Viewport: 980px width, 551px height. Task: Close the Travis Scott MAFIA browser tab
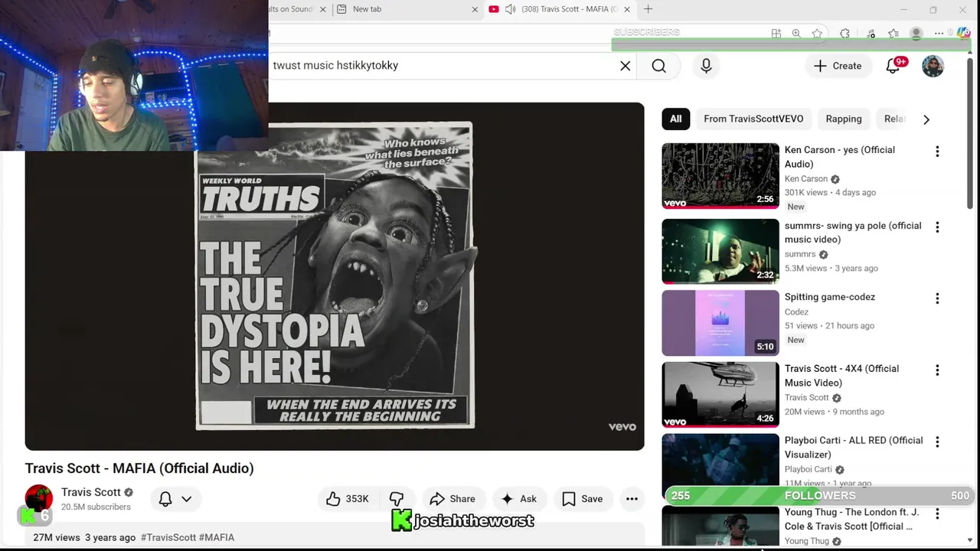click(x=627, y=9)
